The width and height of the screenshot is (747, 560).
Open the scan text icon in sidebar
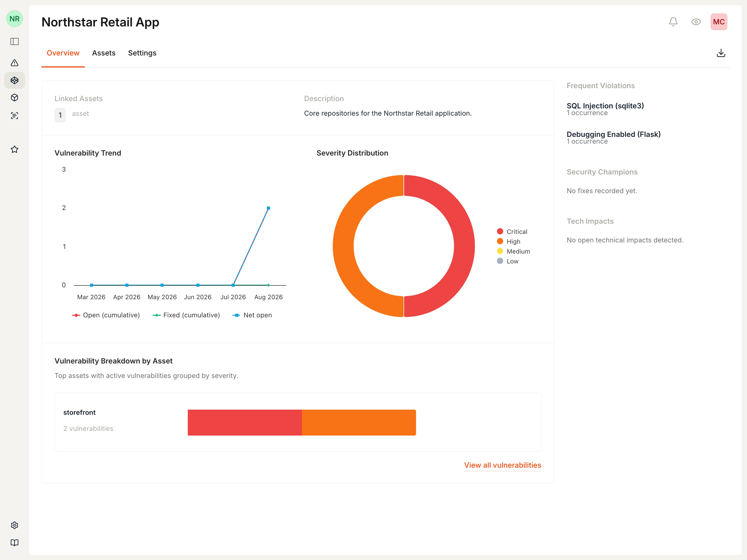15,116
